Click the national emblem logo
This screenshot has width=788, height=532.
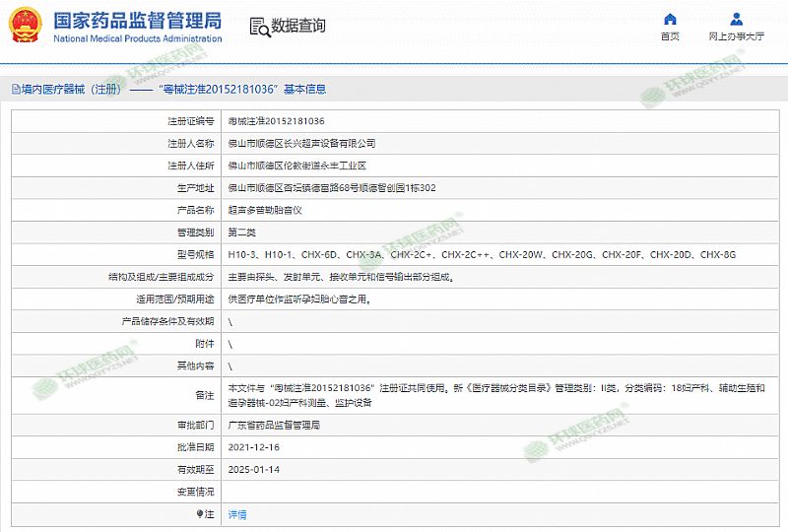coord(26,27)
